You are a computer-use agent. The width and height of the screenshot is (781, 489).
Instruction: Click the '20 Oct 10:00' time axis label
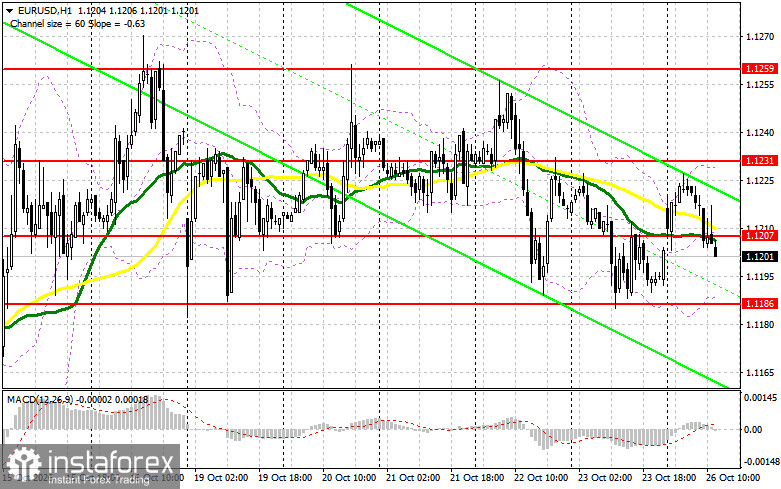pos(349,478)
